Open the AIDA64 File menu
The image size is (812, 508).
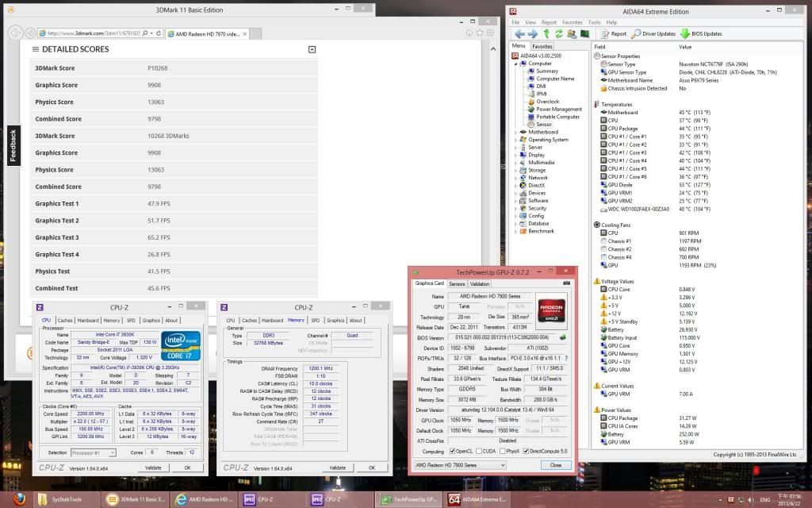(515, 23)
